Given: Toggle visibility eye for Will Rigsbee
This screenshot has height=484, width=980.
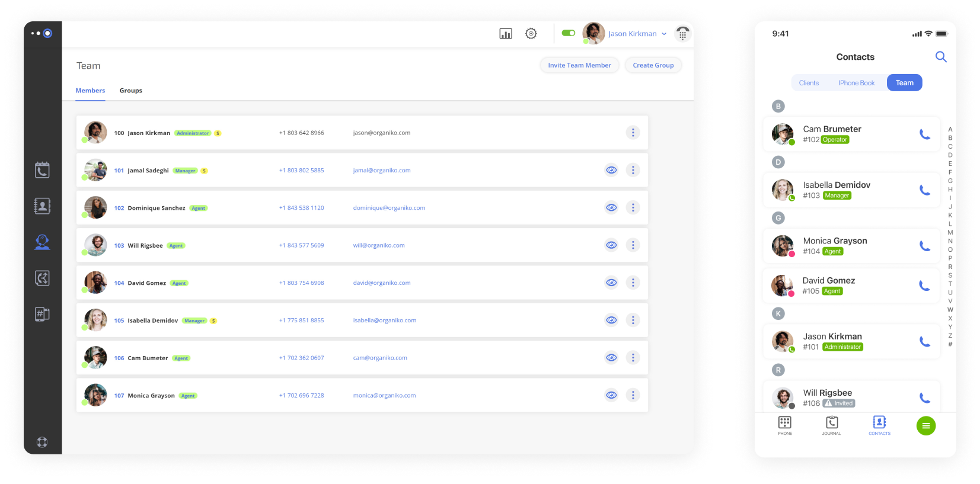Looking at the screenshot, I should coord(611,245).
